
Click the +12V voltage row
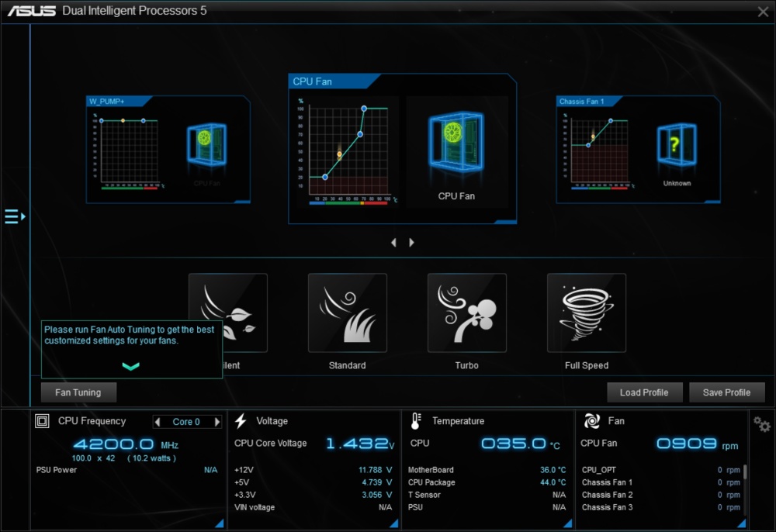(x=314, y=470)
